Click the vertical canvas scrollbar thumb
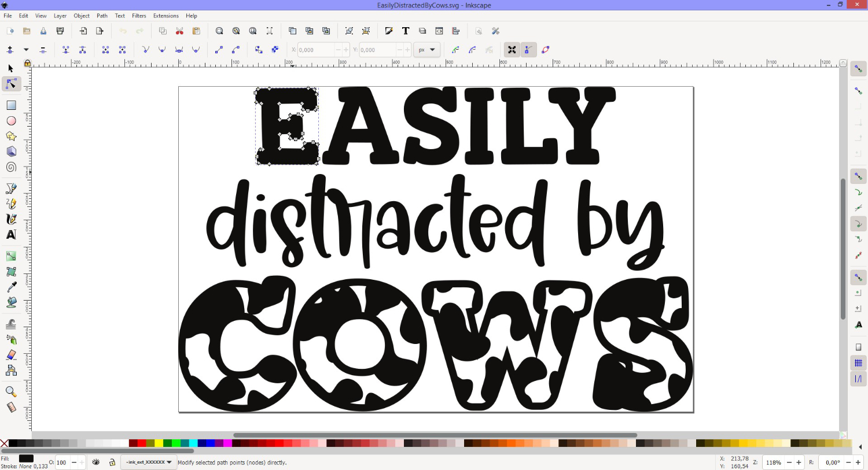The image size is (868, 470). (843, 249)
